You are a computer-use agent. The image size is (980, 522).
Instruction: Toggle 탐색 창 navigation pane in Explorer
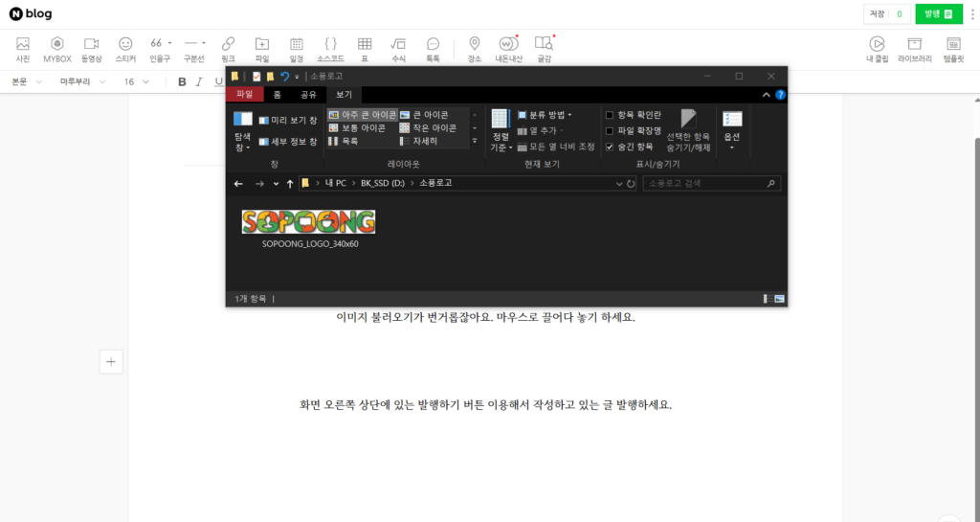pos(242,131)
